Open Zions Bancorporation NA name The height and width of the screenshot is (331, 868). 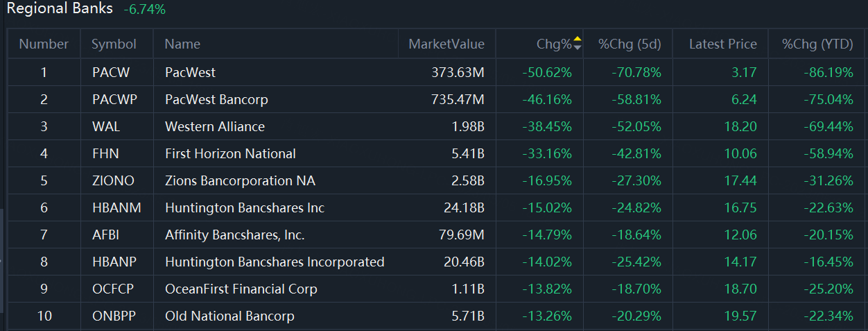[x=240, y=180]
